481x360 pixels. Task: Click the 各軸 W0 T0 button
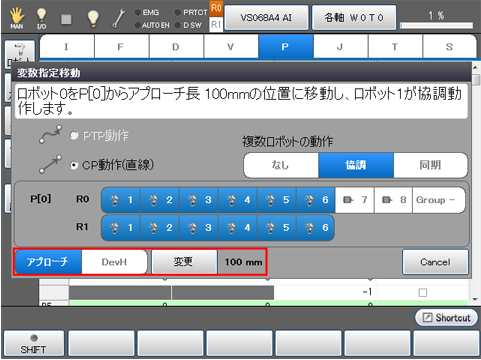(354, 17)
